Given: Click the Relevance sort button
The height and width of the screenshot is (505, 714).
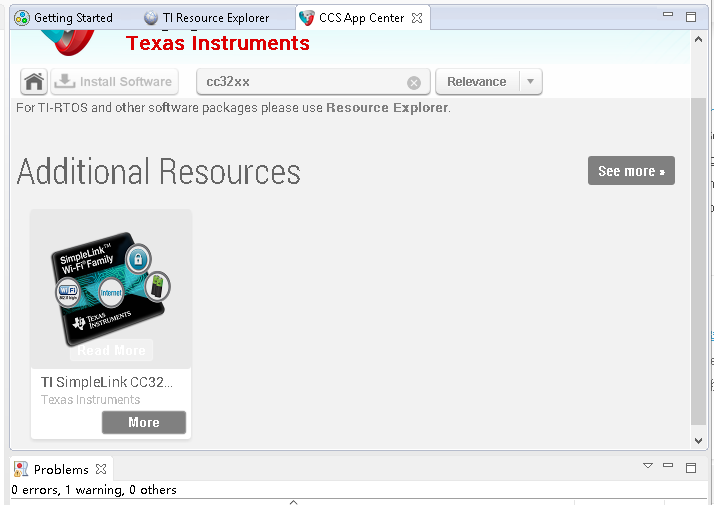Looking at the screenshot, I should tap(477, 82).
